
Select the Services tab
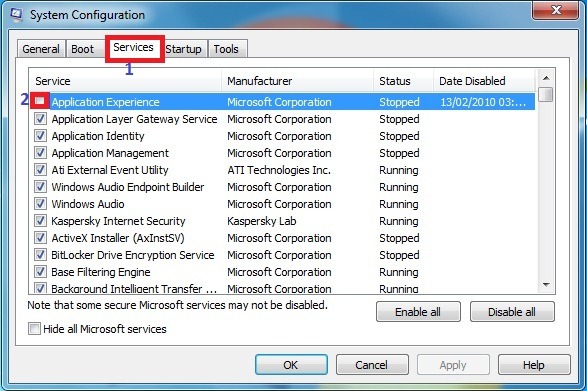[x=134, y=48]
